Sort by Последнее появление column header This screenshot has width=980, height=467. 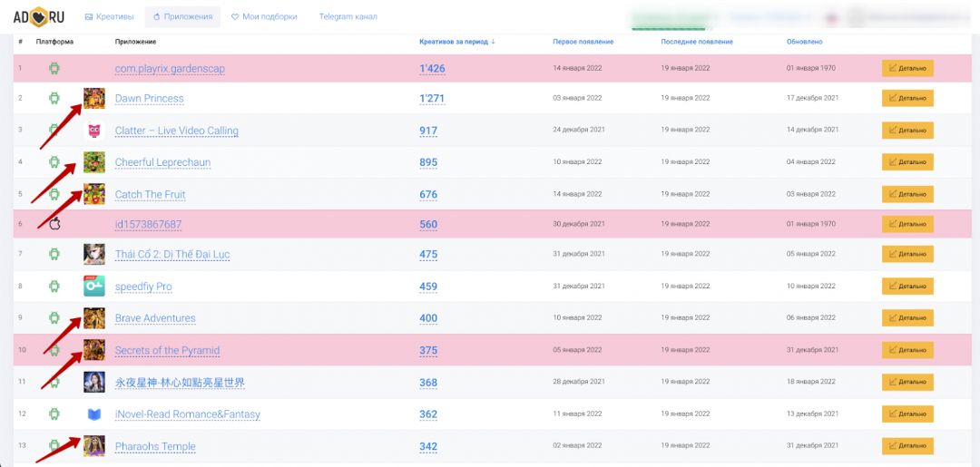coord(697,42)
